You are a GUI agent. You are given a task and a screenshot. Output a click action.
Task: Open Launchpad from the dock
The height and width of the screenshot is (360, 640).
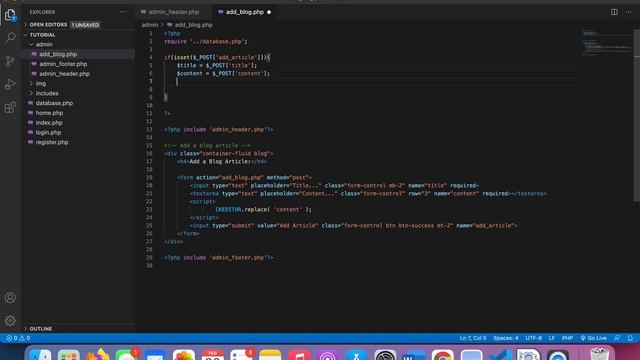[x=69, y=355]
